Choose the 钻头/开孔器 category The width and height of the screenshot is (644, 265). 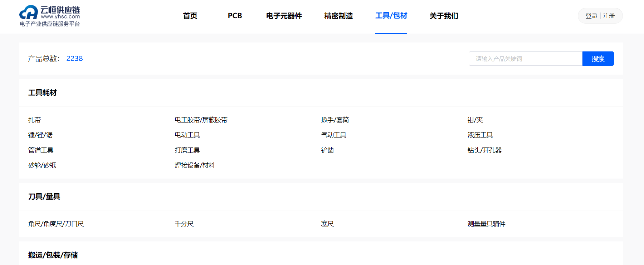pos(484,150)
